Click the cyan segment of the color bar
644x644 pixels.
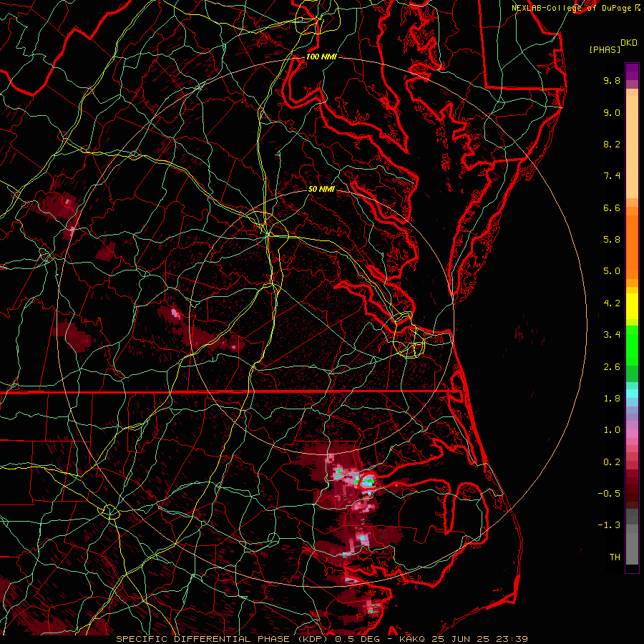(x=632, y=394)
